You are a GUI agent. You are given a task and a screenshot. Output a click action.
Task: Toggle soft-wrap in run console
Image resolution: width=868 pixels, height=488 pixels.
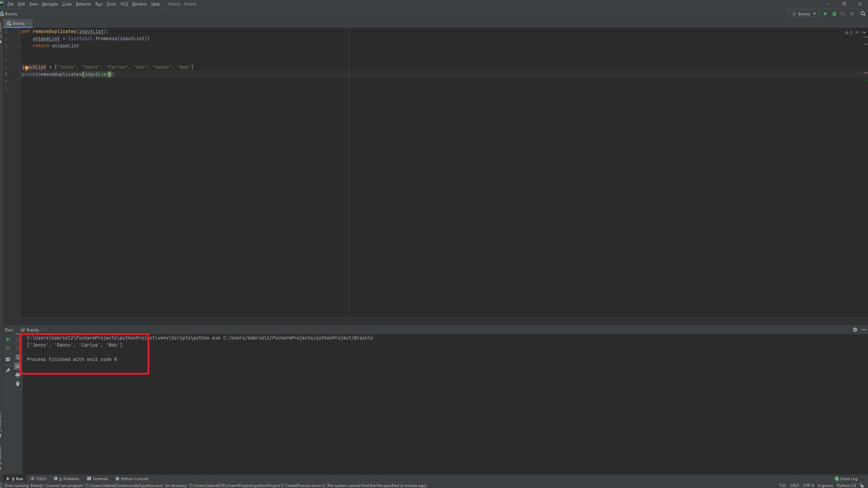pos(18,357)
